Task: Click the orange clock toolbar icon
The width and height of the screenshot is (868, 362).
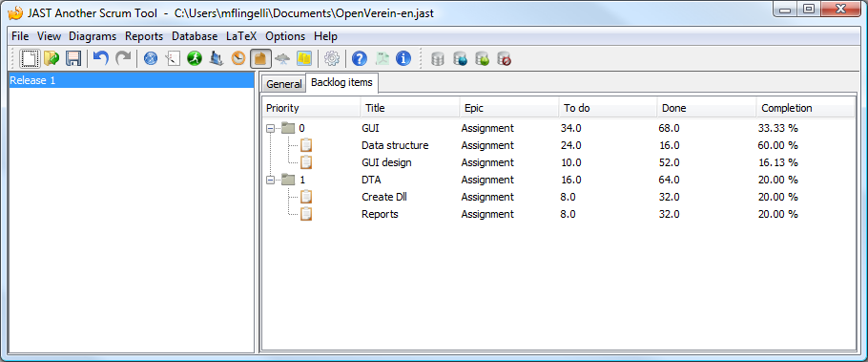Action: pos(238,58)
